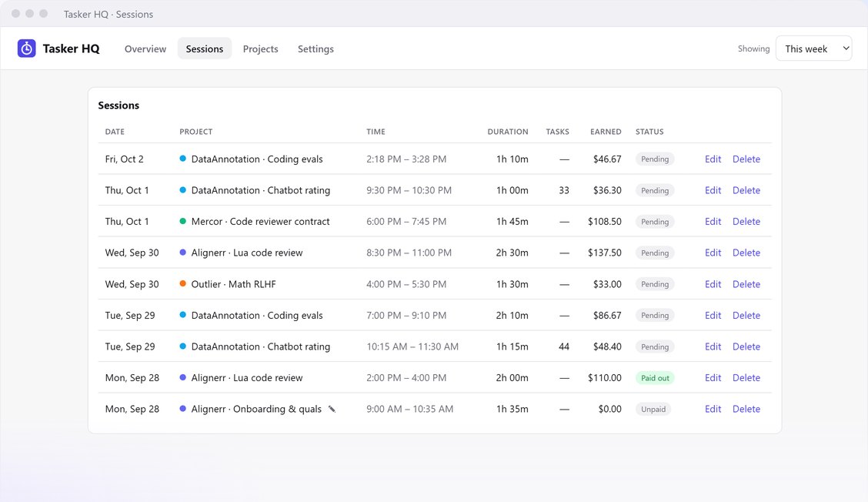Image resolution: width=868 pixels, height=502 pixels.
Task: Edit the Outlier Math RLHF session
Action: click(713, 284)
